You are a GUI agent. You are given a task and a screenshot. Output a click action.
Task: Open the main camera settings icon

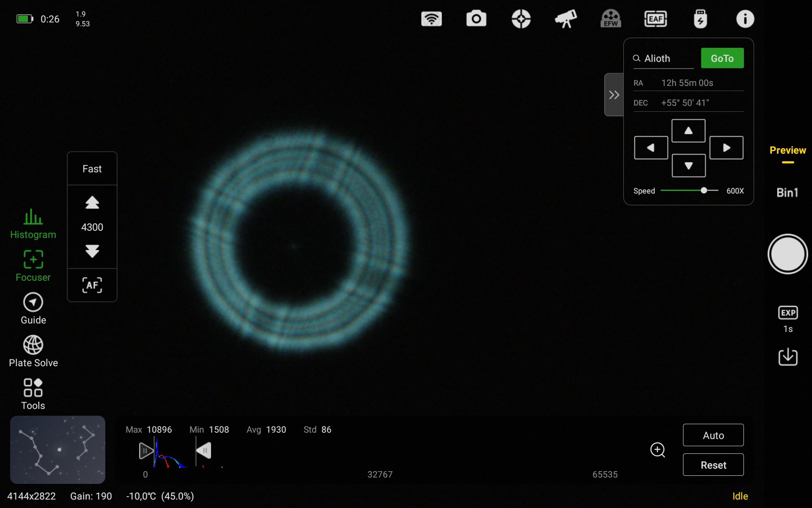tap(476, 19)
